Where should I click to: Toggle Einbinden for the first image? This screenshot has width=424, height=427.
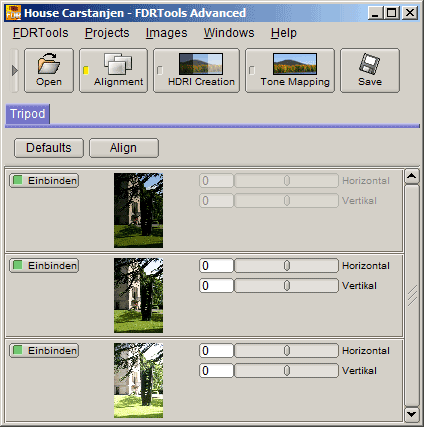[44, 180]
